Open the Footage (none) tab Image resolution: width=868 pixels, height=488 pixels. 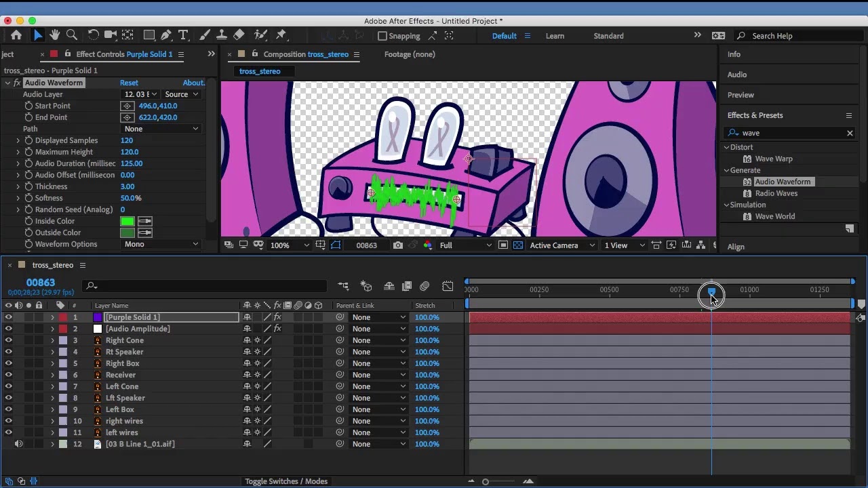410,54
